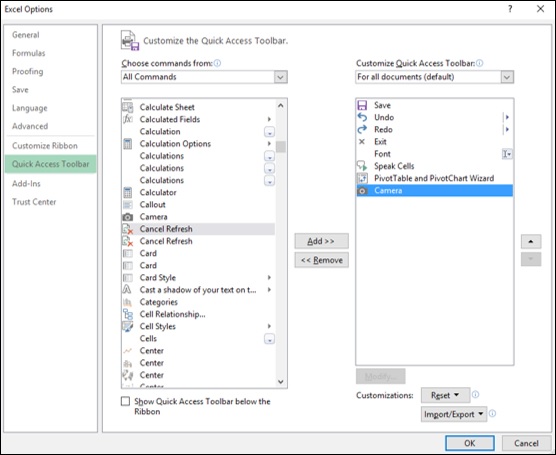Click the PivotTable and PivotChart Wizard icon
Screen dimensions: 556x455
(362, 178)
